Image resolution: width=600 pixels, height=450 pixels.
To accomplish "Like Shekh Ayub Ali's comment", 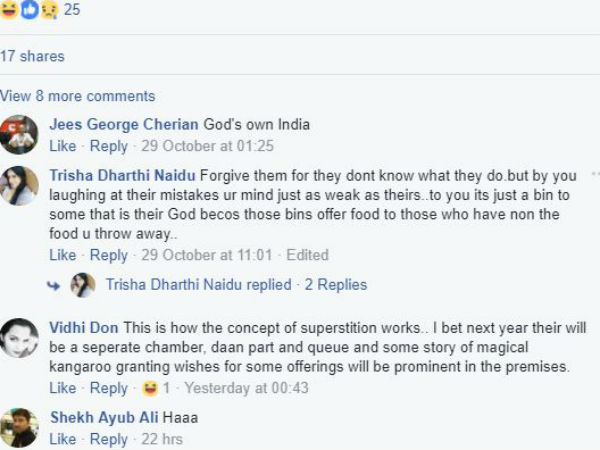I will [62, 439].
